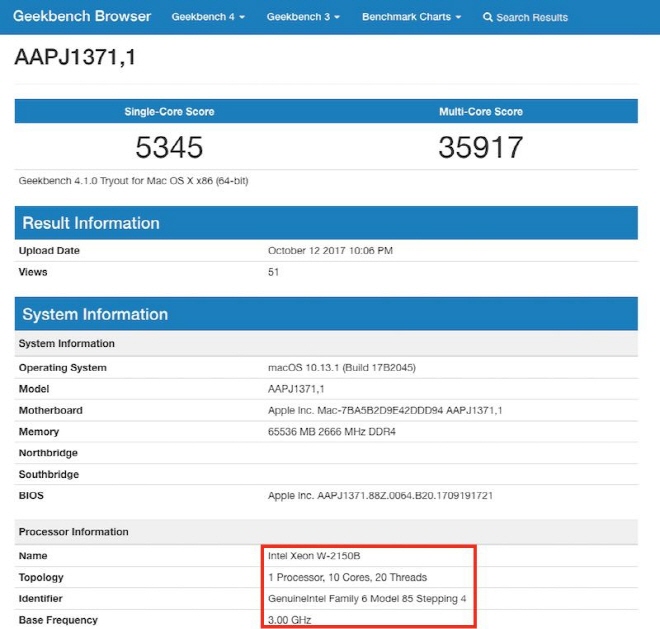Click the BIOS label
This screenshot has height=629, width=660.
(x=31, y=496)
